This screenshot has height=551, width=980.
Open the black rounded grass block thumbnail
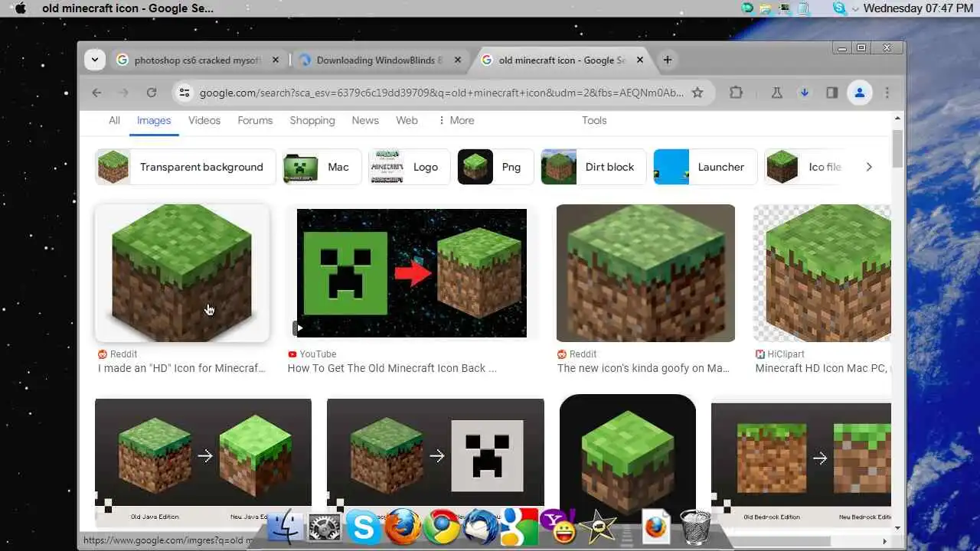(x=628, y=460)
